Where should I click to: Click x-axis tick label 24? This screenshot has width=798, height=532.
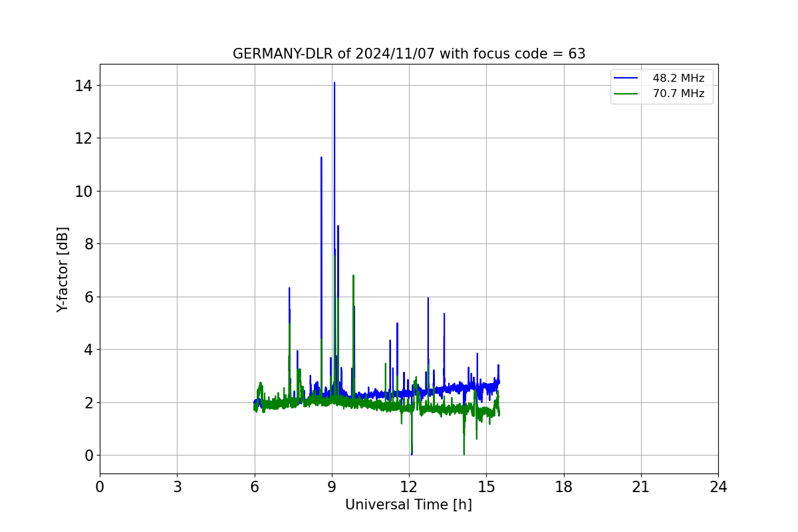pos(718,487)
